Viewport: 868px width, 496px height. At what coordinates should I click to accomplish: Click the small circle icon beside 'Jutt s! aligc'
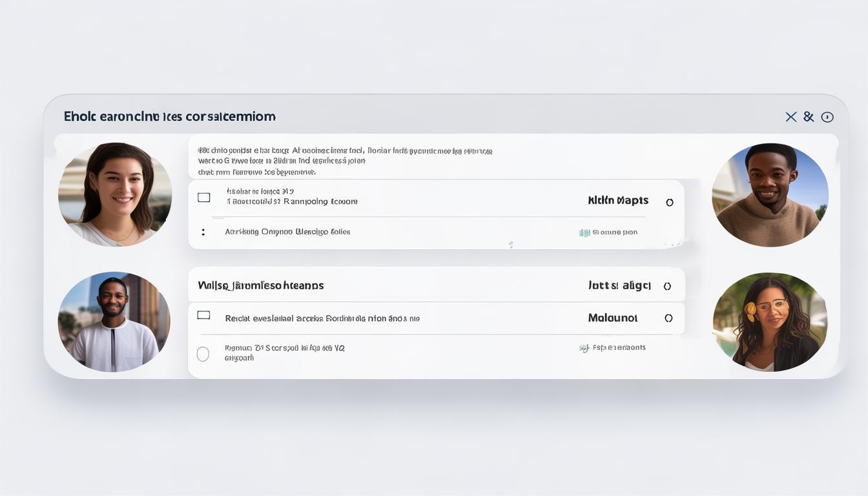pyautogui.click(x=667, y=286)
